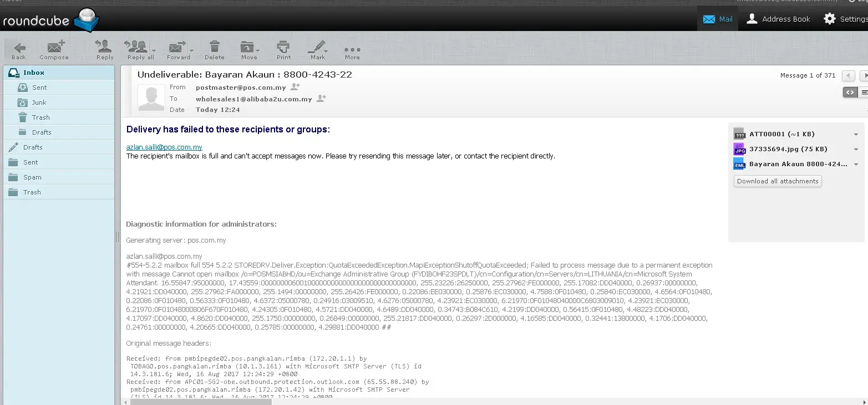The width and height of the screenshot is (868, 405).
Task: Click the Forward message icon
Action: pyautogui.click(x=177, y=48)
